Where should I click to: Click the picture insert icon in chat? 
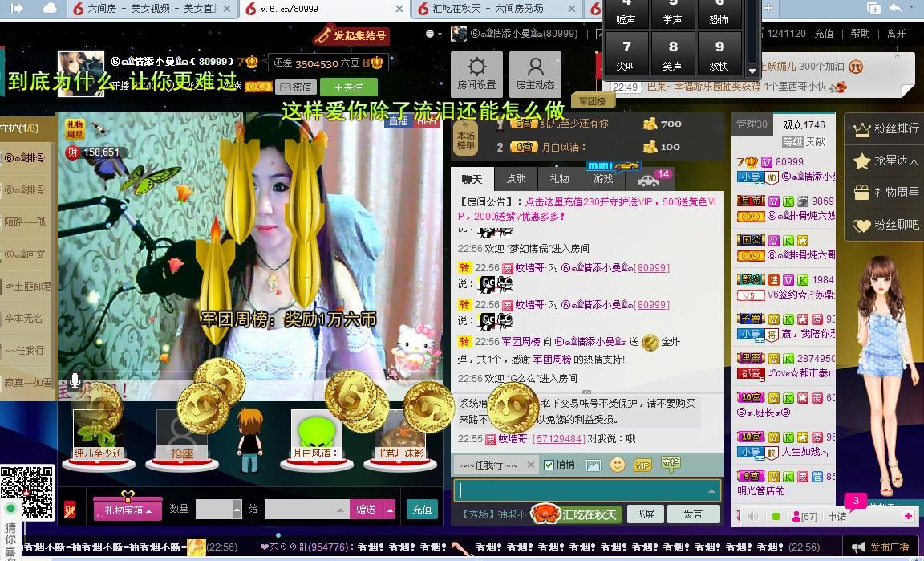593,465
